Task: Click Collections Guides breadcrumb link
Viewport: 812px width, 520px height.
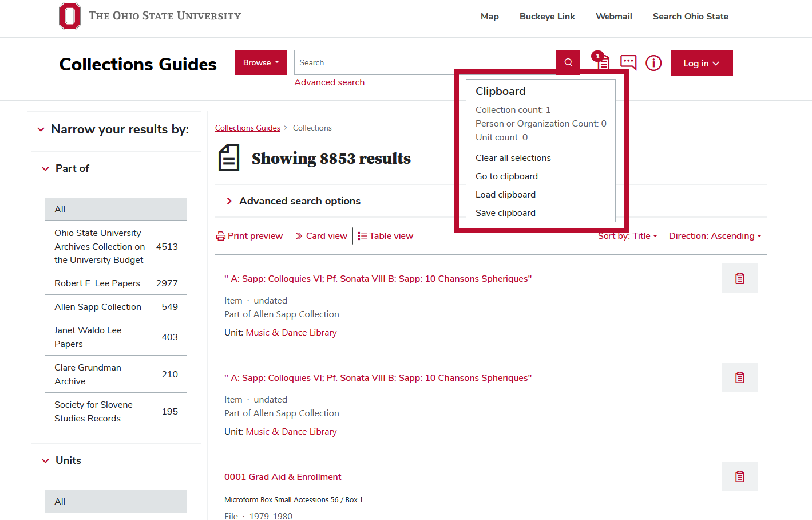Action: pyautogui.click(x=248, y=128)
